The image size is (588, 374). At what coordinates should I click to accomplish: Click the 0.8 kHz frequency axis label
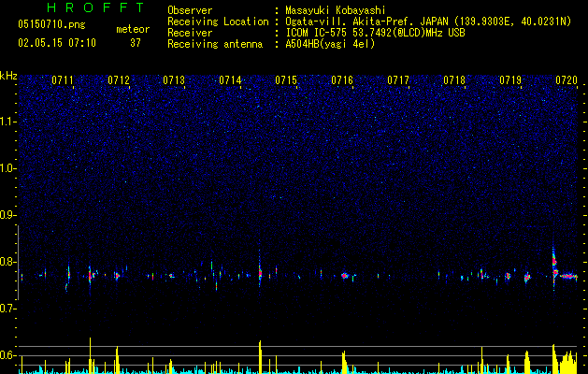7,262
